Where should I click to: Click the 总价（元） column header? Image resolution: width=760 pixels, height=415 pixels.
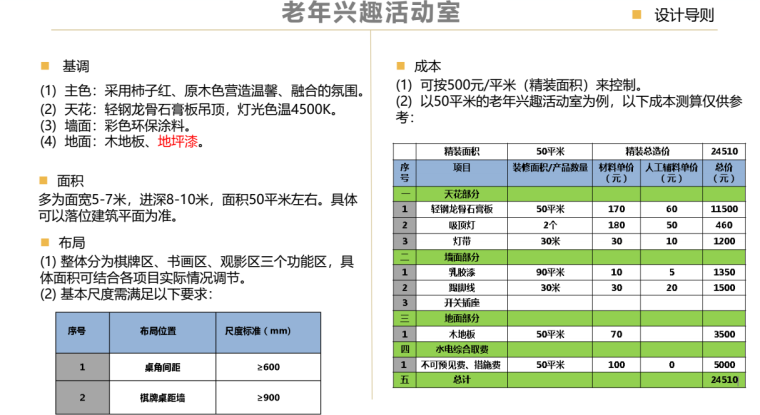point(723,172)
